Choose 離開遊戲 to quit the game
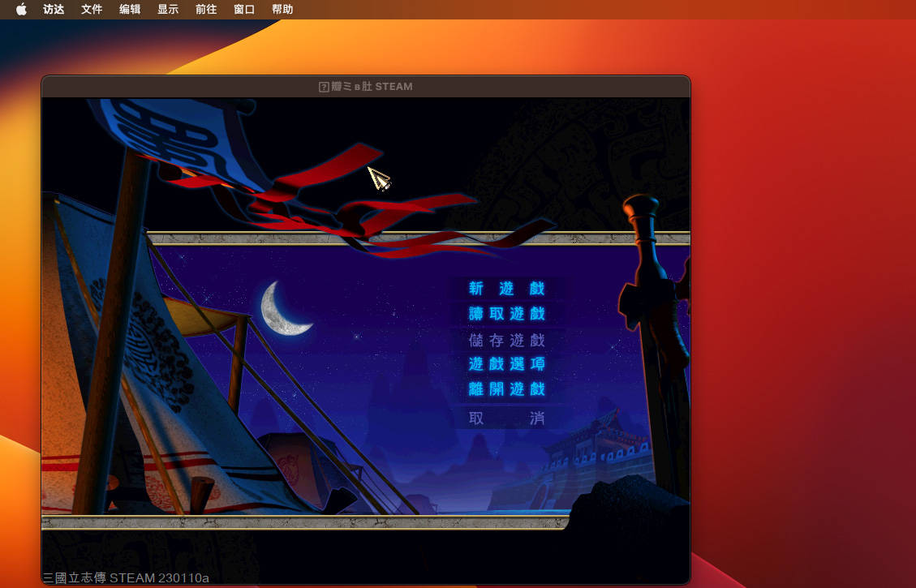 coord(506,388)
